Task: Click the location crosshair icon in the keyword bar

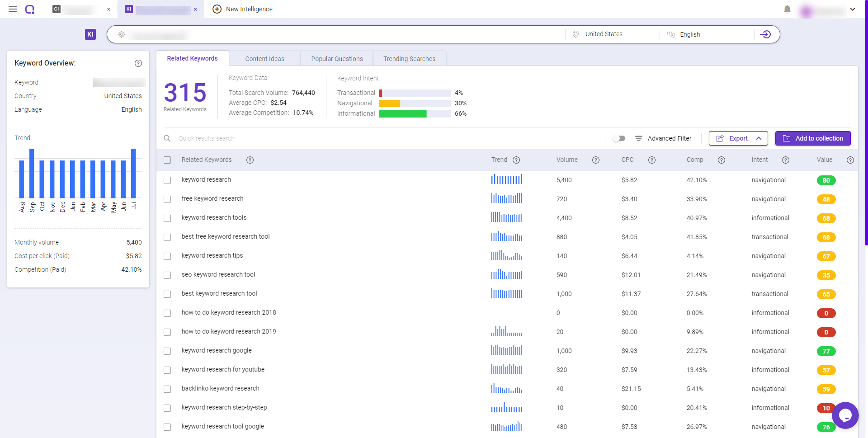Action: coord(121,34)
